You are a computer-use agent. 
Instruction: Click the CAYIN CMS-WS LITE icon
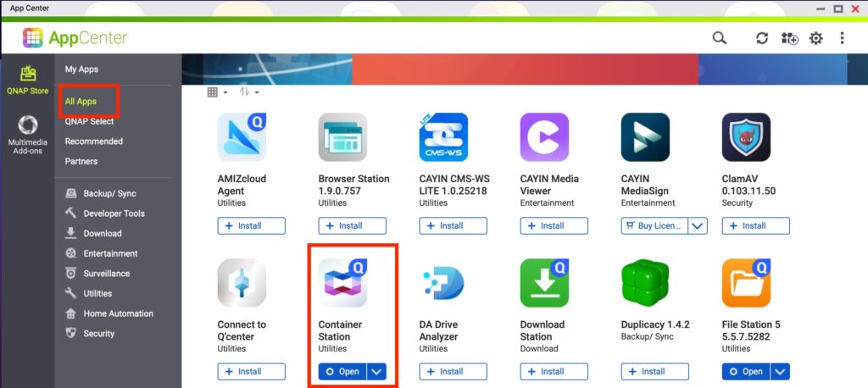pos(443,136)
